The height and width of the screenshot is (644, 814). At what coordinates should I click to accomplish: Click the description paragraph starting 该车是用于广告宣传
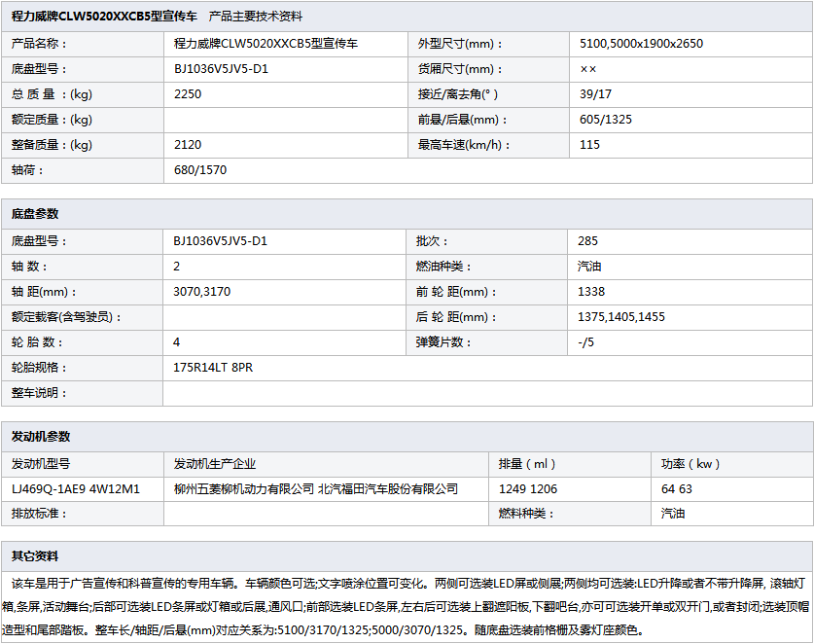tap(407, 607)
